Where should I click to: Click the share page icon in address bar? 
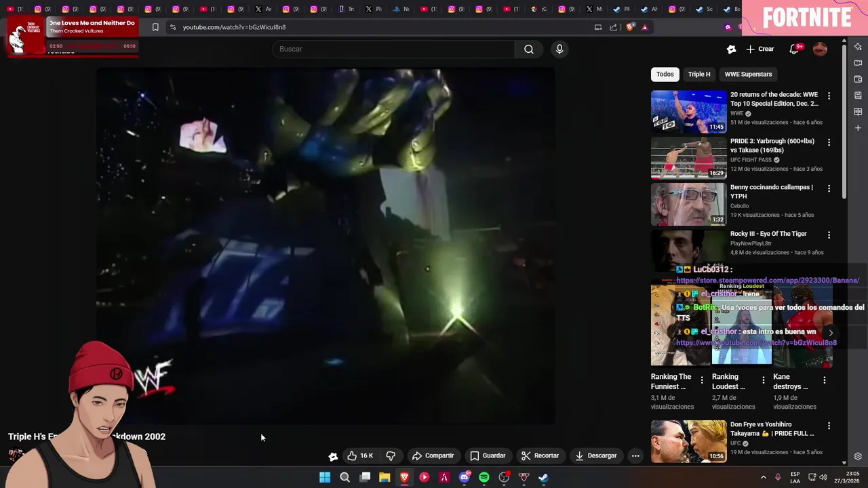point(613,27)
